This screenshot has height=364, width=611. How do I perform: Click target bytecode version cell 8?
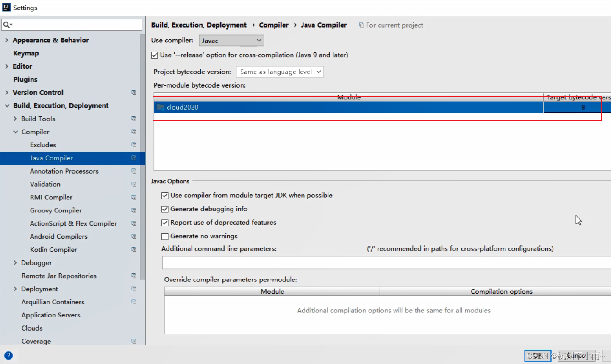click(577, 107)
